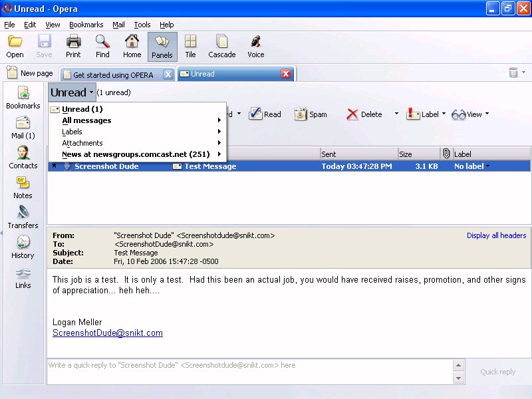Image resolution: width=532 pixels, height=399 pixels.
Task: Toggle the Panels toolbar button
Action: pos(162,47)
